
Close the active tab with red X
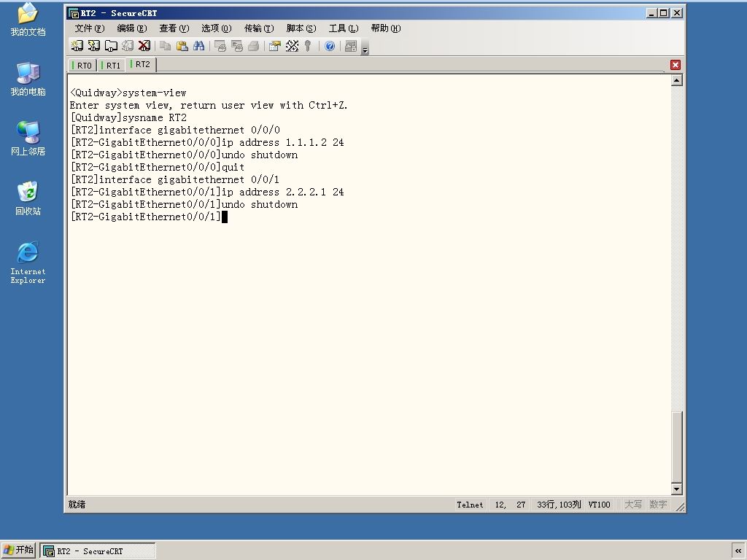click(x=675, y=65)
